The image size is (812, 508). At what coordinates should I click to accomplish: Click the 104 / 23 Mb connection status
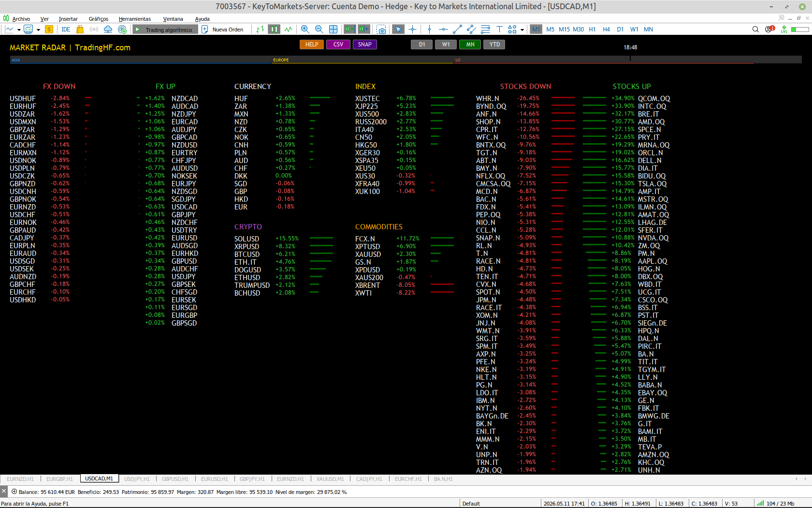pos(776,504)
